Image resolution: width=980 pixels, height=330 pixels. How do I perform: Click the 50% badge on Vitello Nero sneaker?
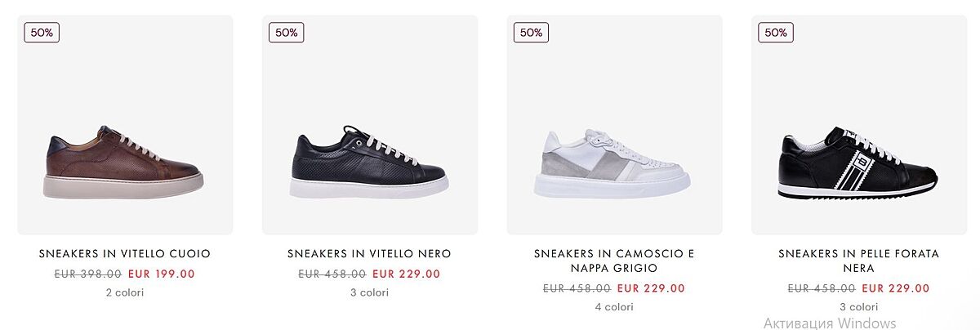tap(286, 33)
